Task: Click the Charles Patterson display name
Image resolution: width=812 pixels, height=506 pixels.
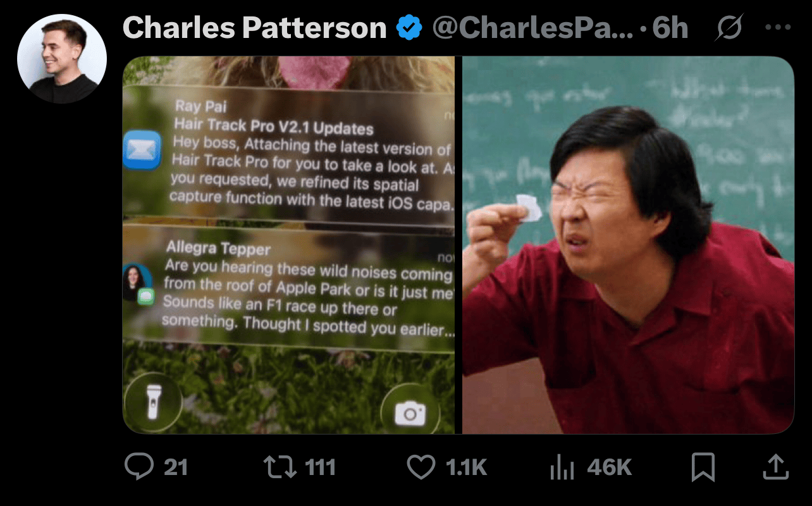Action: (254, 28)
